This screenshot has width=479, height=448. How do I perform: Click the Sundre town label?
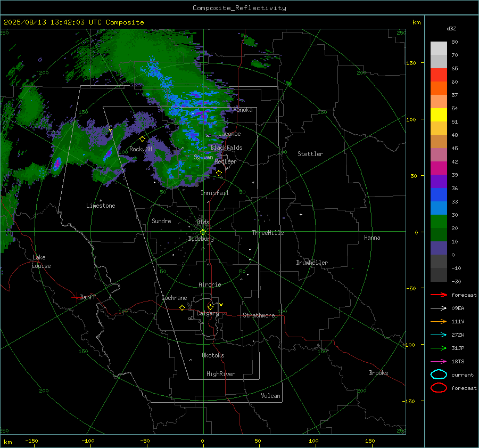[161, 221]
